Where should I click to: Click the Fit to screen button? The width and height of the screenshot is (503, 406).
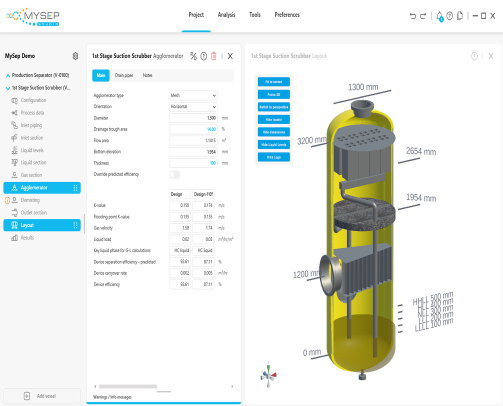(274, 82)
